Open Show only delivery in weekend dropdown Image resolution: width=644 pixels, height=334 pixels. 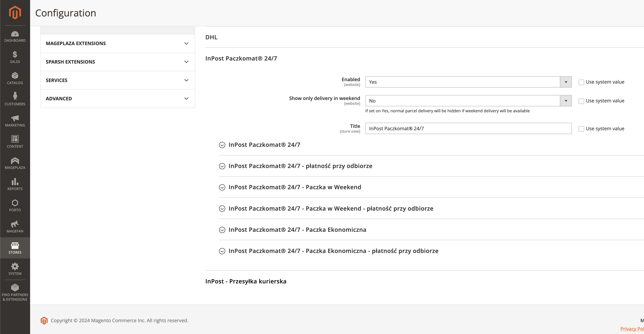point(468,101)
